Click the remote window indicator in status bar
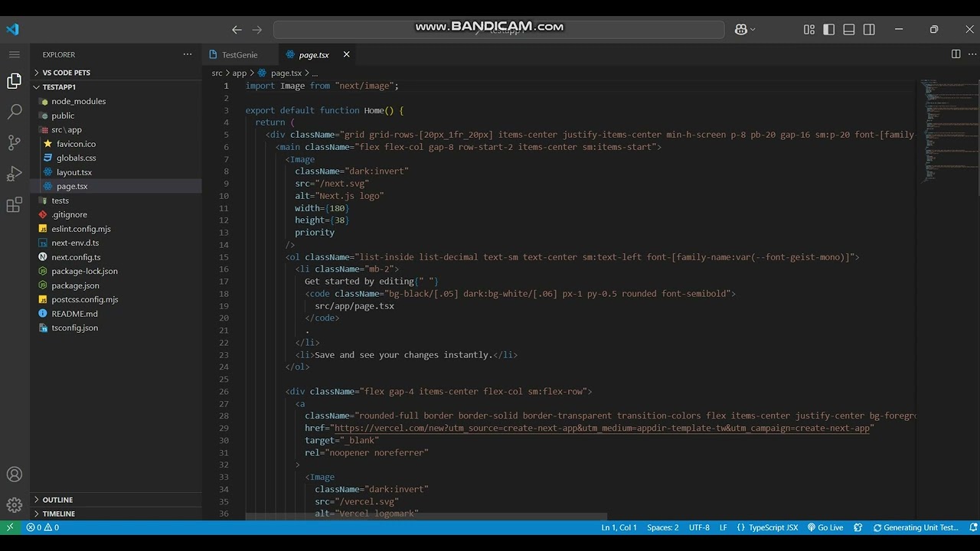Image resolution: width=980 pixels, height=551 pixels. pyautogui.click(x=10, y=527)
